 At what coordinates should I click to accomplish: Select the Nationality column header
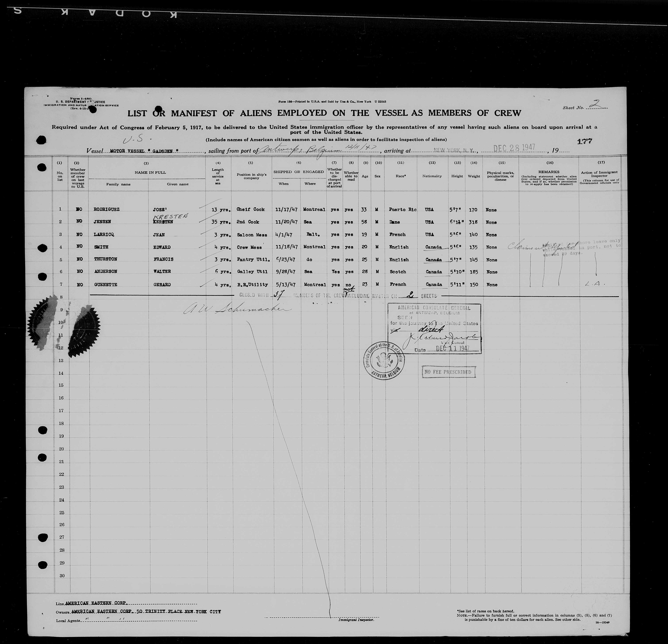pyautogui.click(x=432, y=176)
